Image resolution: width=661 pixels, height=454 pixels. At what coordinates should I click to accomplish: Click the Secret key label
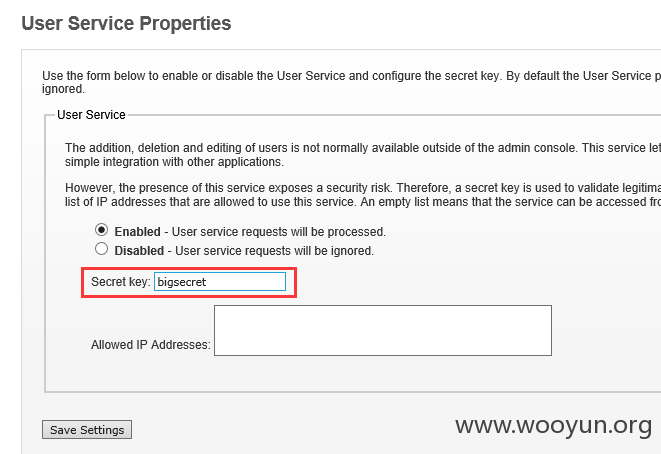[x=121, y=282]
